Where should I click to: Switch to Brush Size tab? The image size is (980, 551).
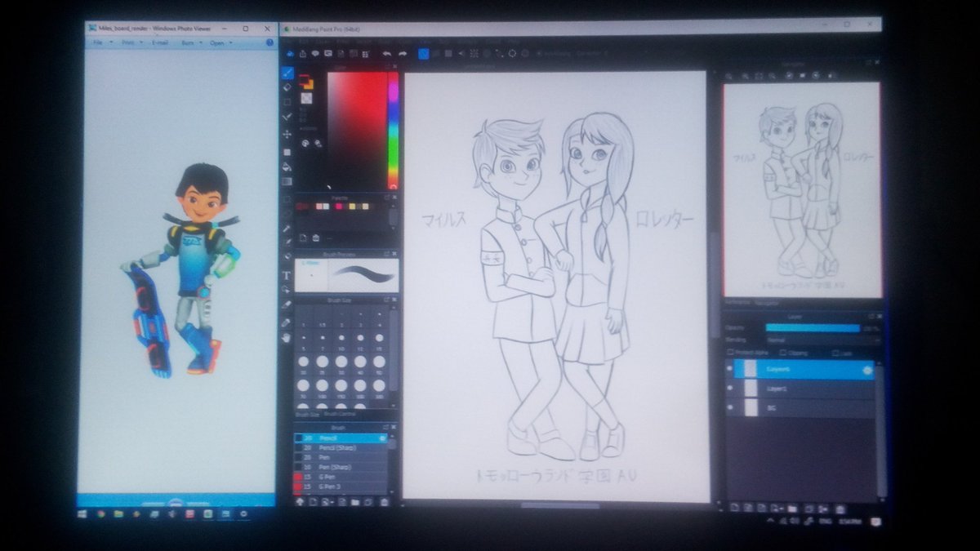click(x=307, y=414)
